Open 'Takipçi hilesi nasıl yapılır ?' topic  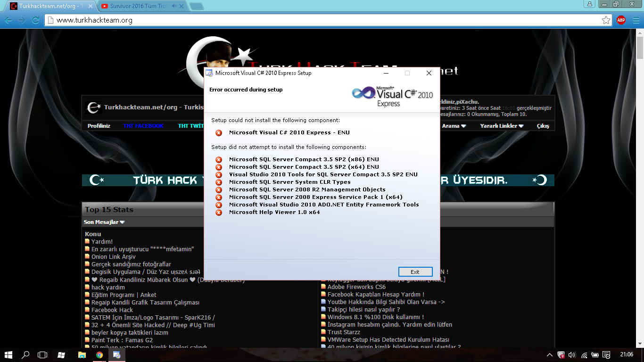click(363, 309)
